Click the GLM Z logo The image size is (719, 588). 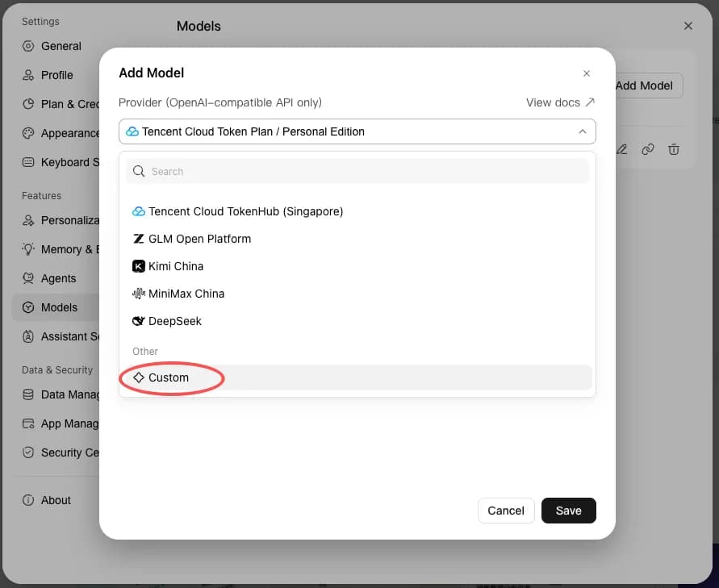click(x=139, y=239)
